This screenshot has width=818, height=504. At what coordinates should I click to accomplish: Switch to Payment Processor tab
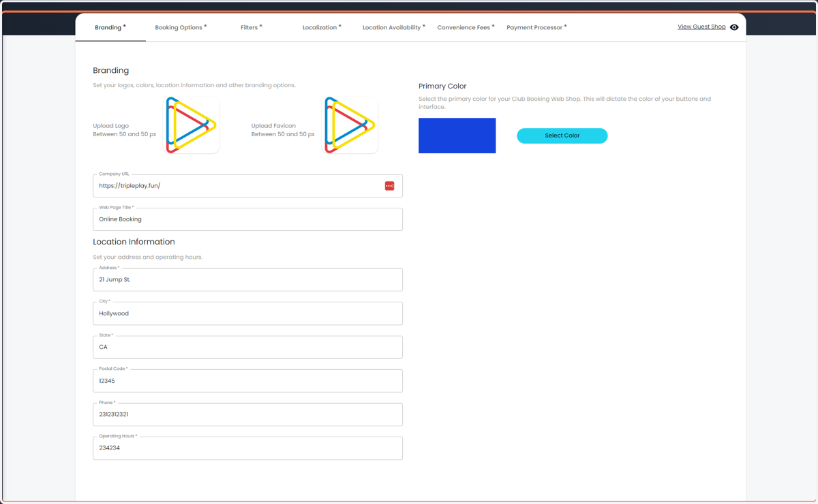pyautogui.click(x=536, y=28)
